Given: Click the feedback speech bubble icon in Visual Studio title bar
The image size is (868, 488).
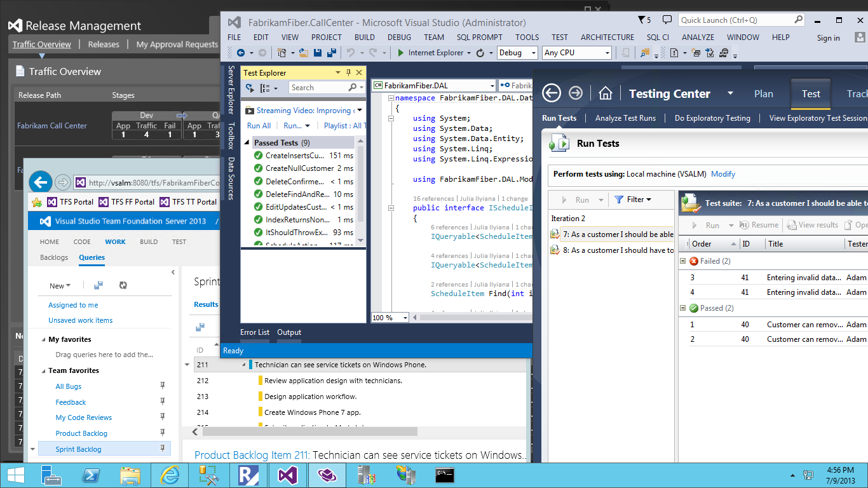Looking at the screenshot, I should (667, 20).
